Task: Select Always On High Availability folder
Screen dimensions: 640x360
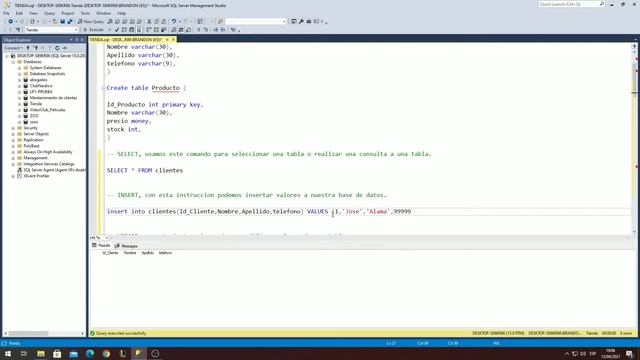Action: [48, 152]
